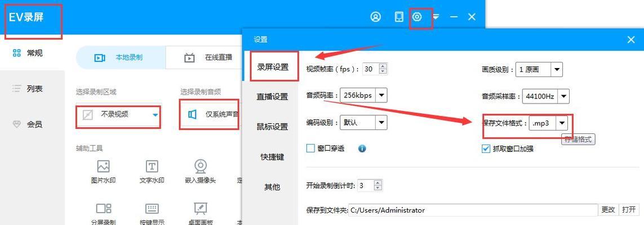
Task: Open the 桌面画板 desktop drawing board
Action: [201, 214]
